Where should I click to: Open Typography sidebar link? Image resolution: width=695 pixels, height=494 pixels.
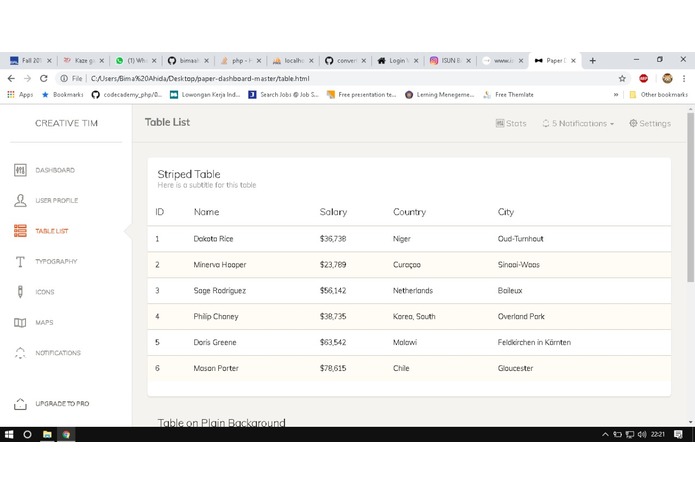pyautogui.click(x=56, y=261)
